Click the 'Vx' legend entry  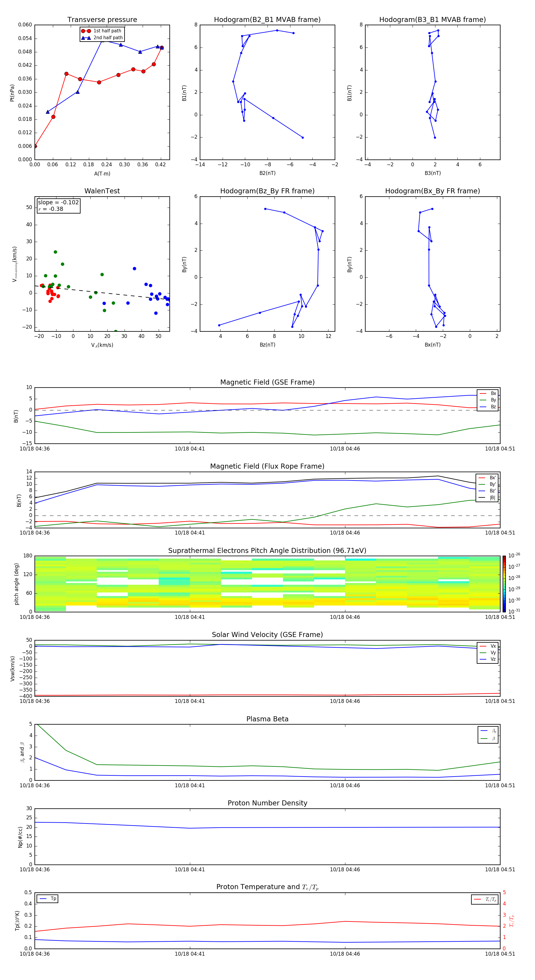(488, 647)
